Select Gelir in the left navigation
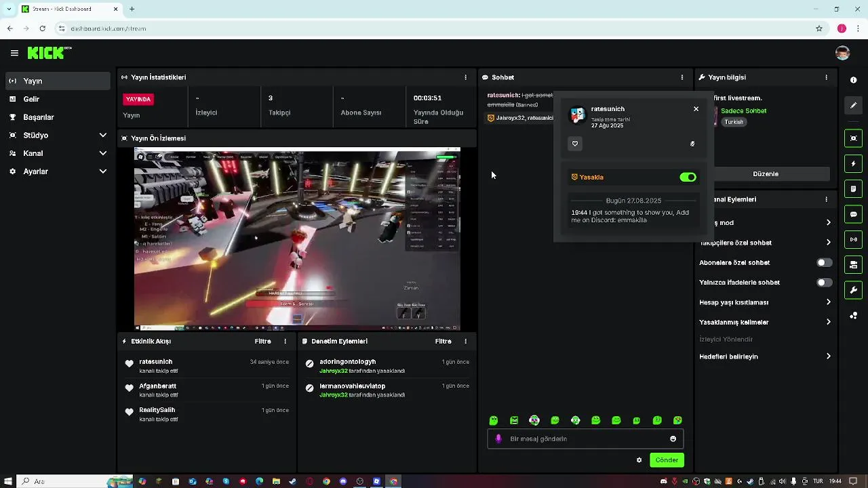This screenshot has width=868, height=488. pyautogui.click(x=57, y=99)
